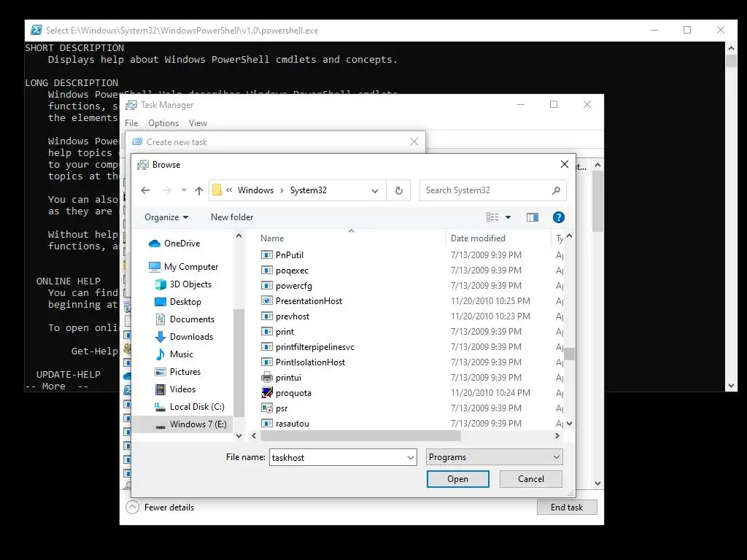This screenshot has width=747, height=560.
Task: Click the search magnifier icon in Browse
Action: pos(556,190)
